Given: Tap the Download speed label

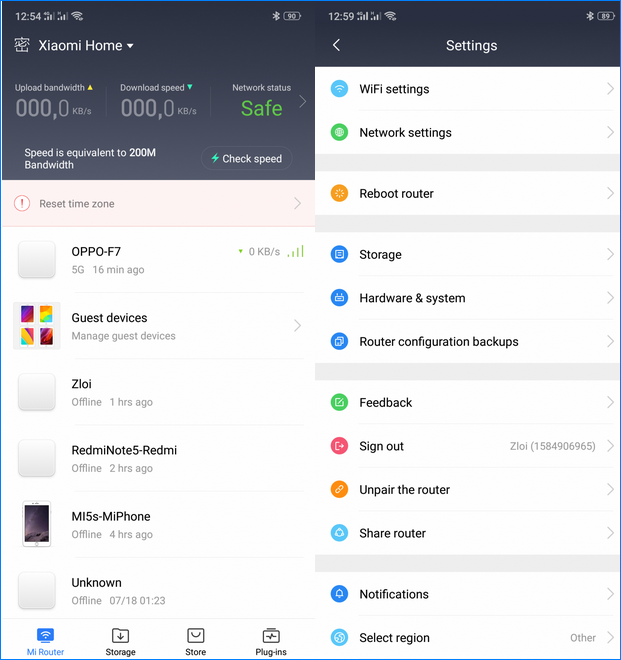Looking at the screenshot, I should [x=152, y=88].
